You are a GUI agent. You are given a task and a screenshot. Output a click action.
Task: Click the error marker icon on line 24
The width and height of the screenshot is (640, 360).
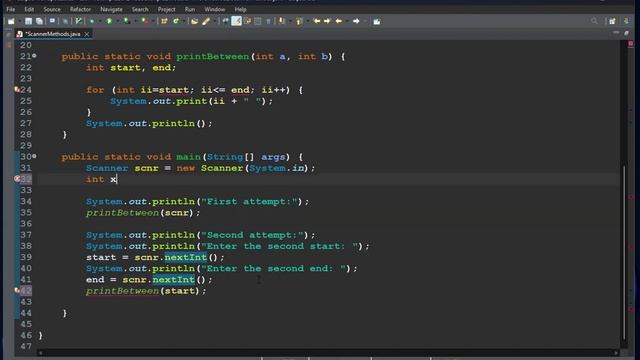tap(17, 89)
